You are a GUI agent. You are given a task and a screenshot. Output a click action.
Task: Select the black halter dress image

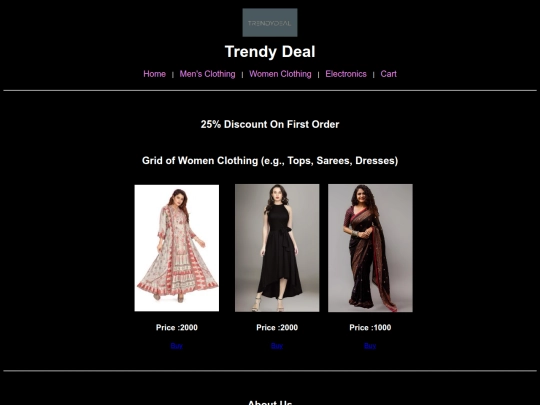(x=277, y=248)
